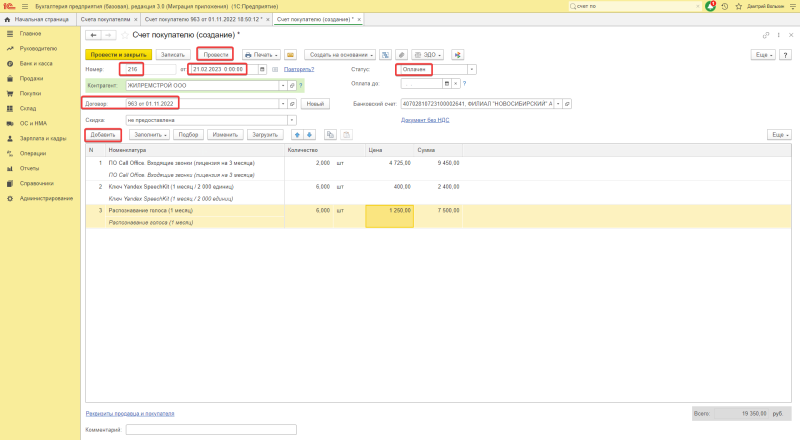Open favorites star in top bar
Image resolution: width=800 pixels, height=440 pixels.
coord(738,6)
